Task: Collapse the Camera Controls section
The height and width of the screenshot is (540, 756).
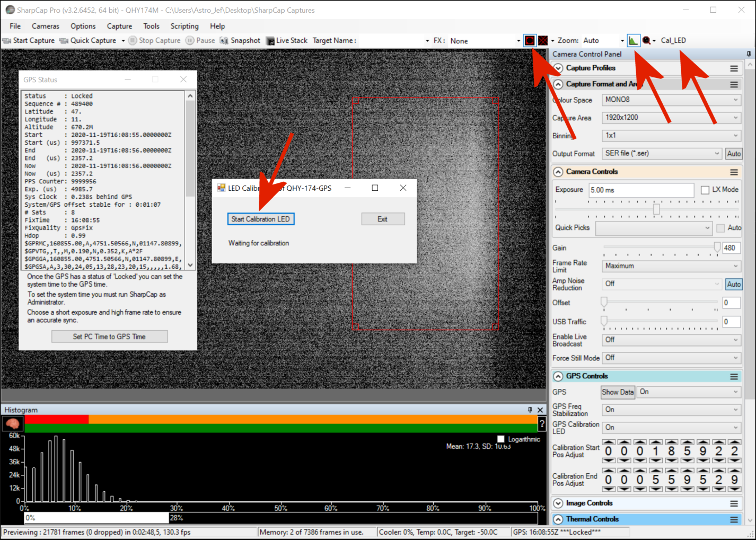Action: tap(558, 172)
